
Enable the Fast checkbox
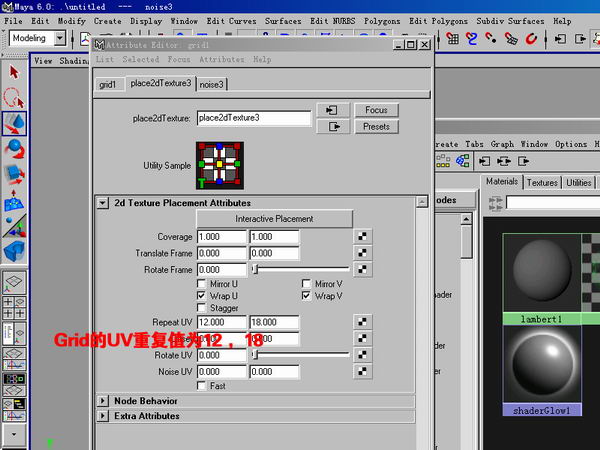[201, 386]
